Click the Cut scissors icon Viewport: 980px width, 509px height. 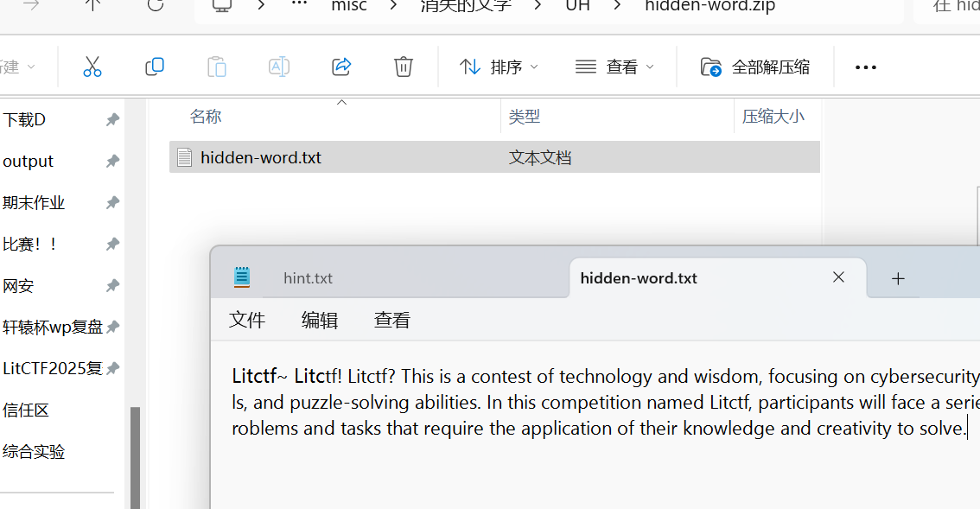pyautogui.click(x=92, y=67)
